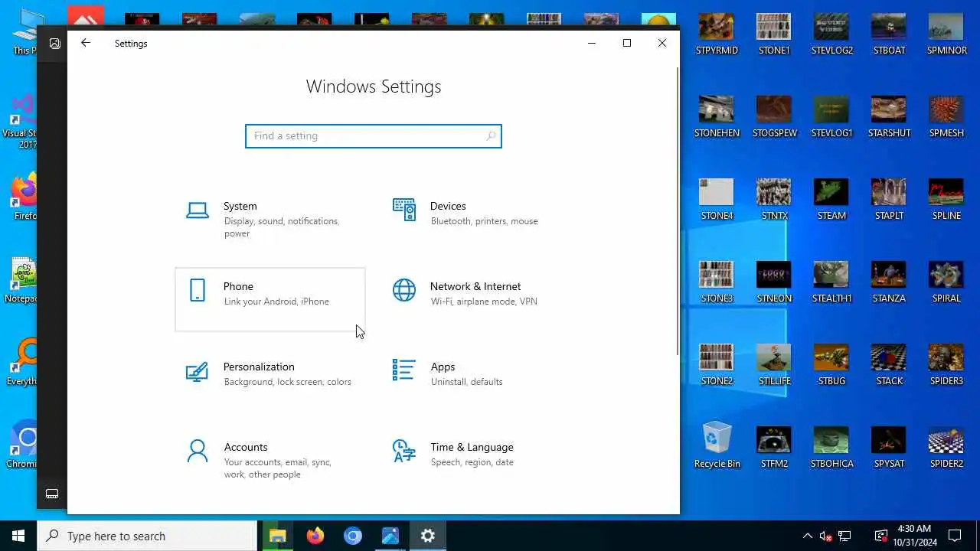Select the STEVLOG1 desktop icon
This screenshot has width=980, height=551.
(831, 117)
